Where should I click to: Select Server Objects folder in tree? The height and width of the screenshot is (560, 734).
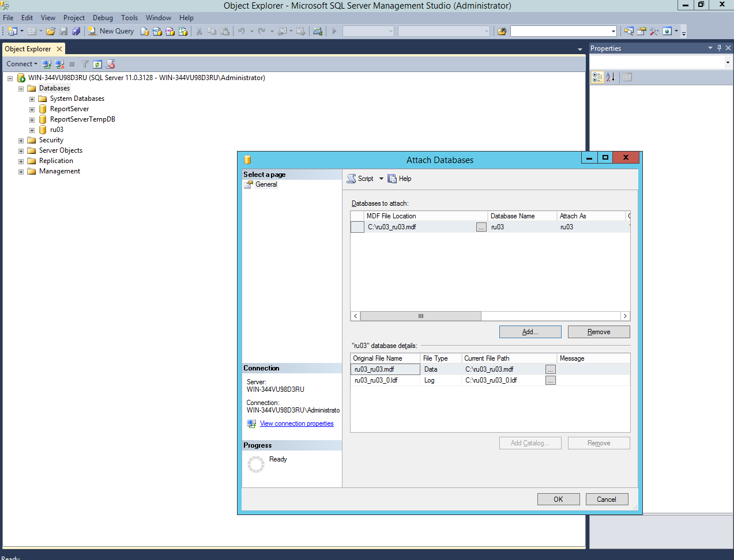click(61, 150)
